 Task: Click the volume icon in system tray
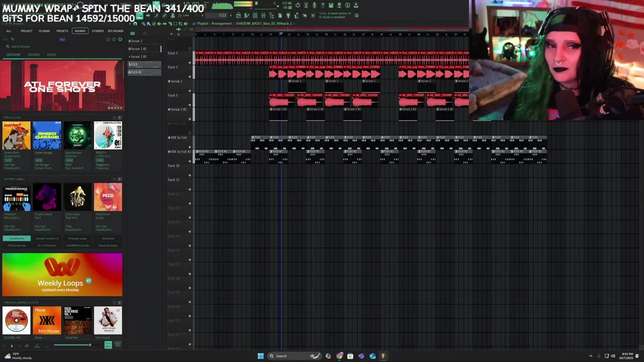(x=613, y=356)
